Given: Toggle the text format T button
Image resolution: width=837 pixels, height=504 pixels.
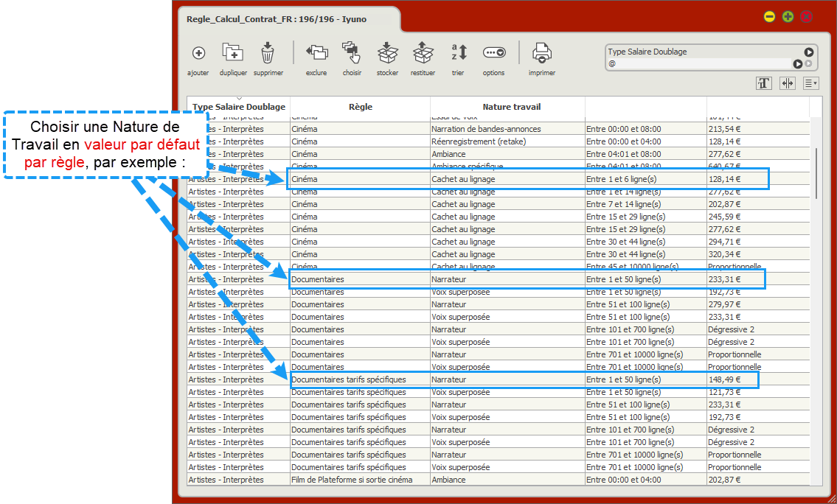Looking at the screenshot, I should (x=764, y=83).
